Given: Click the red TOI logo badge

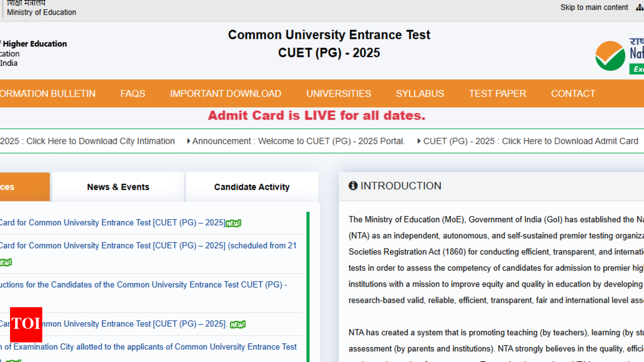Looking at the screenshot, I should coord(26,324).
